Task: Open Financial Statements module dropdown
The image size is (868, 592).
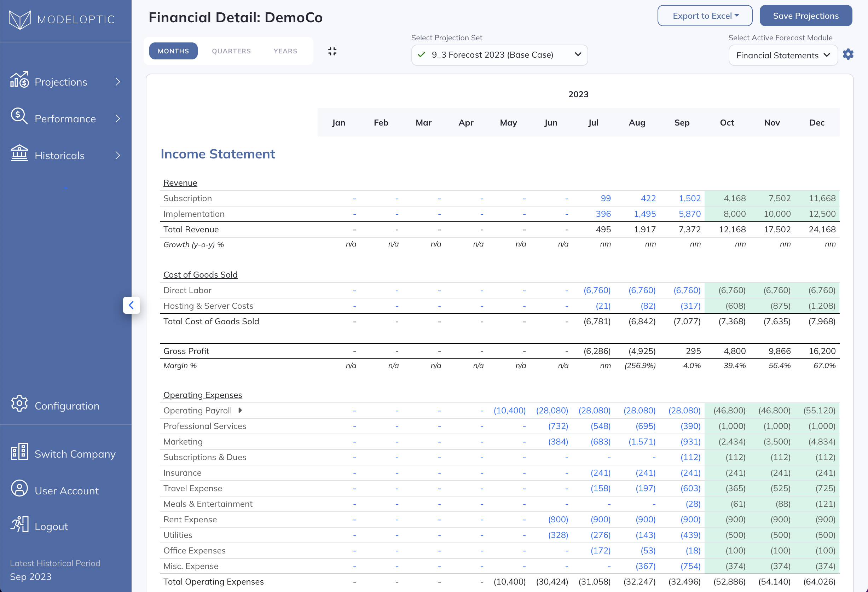Action: [782, 55]
